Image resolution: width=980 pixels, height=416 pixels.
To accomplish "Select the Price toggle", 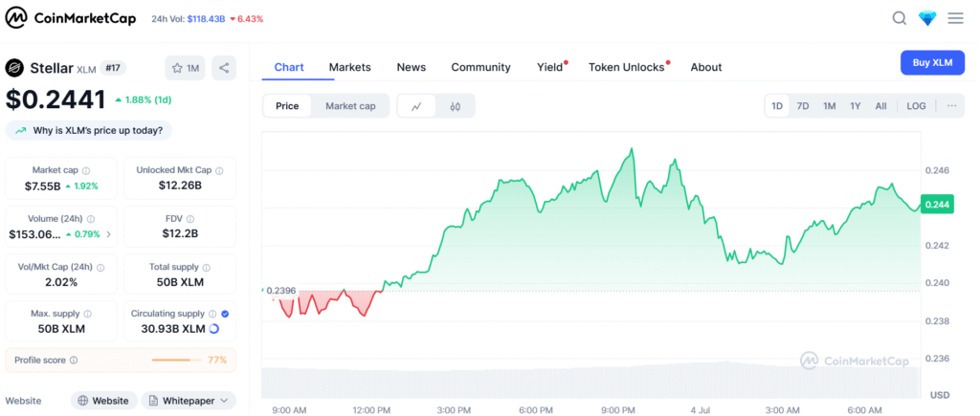I will click(x=287, y=106).
